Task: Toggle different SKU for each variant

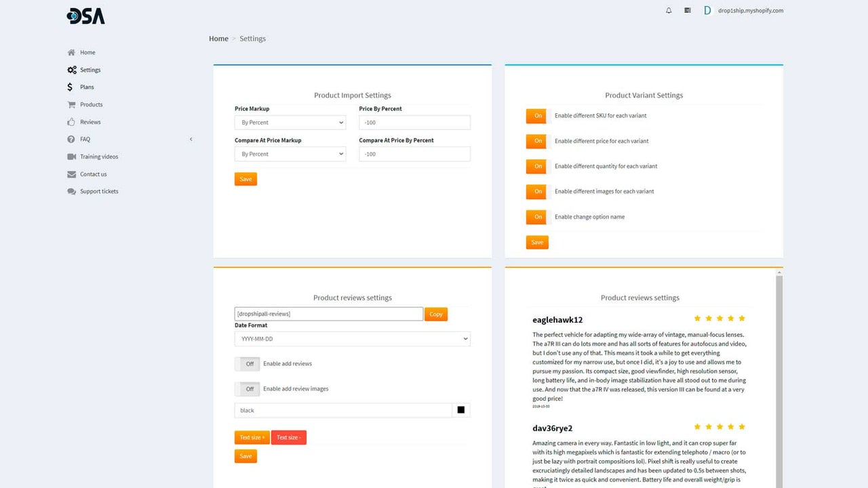Action: click(538, 116)
